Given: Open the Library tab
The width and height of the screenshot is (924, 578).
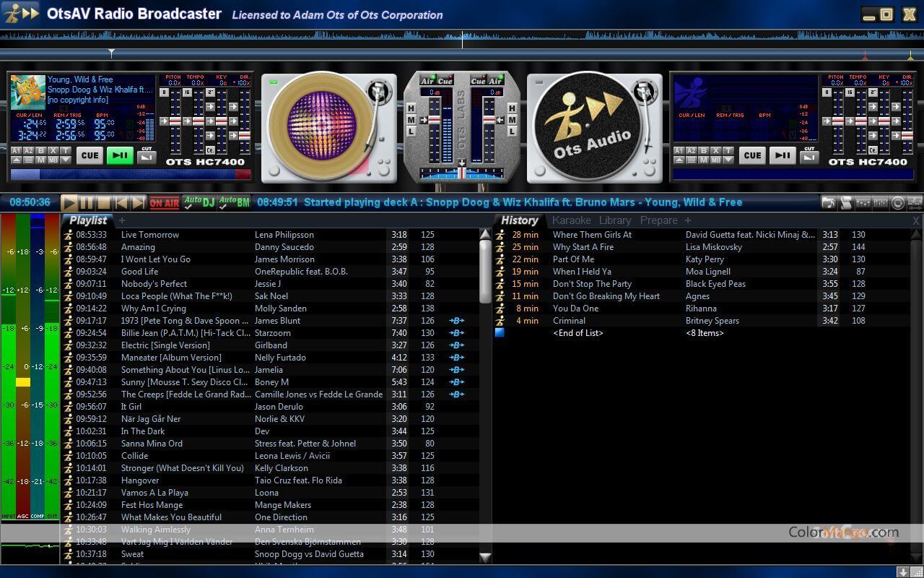Looking at the screenshot, I should 615,220.
